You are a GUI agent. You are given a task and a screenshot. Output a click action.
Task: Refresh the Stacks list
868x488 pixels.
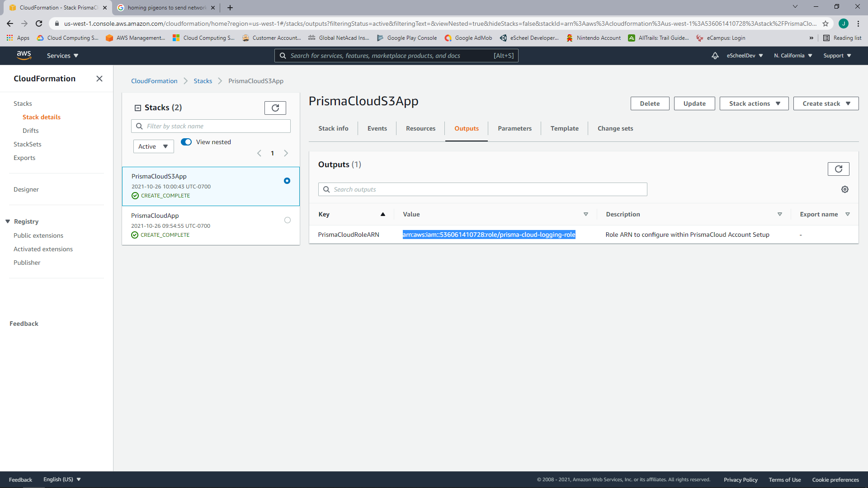[x=275, y=108]
